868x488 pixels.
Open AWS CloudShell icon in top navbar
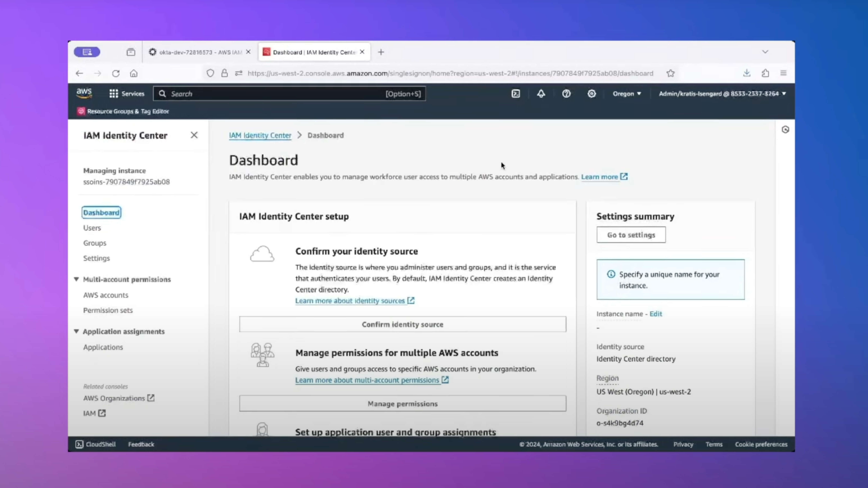tap(515, 94)
